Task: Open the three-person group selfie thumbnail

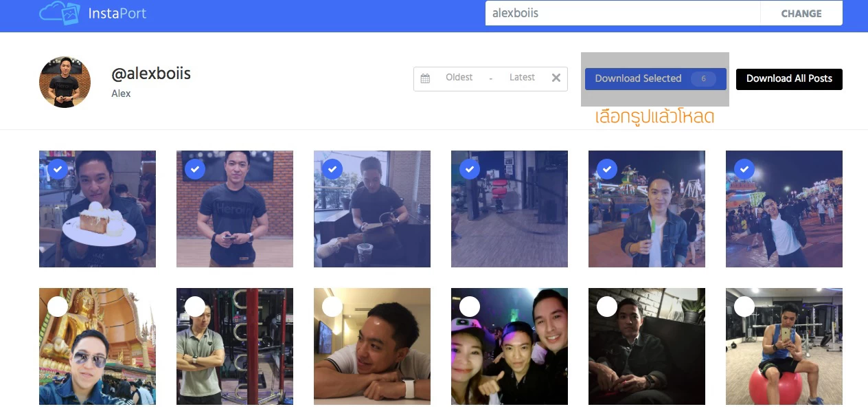Action: pyautogui.click(x=510, y=346)
